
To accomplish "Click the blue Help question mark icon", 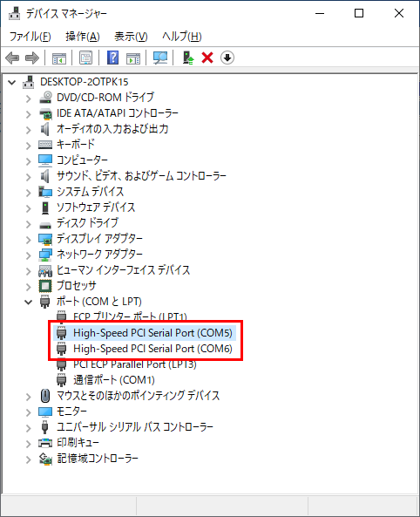I will pos(112,58).
